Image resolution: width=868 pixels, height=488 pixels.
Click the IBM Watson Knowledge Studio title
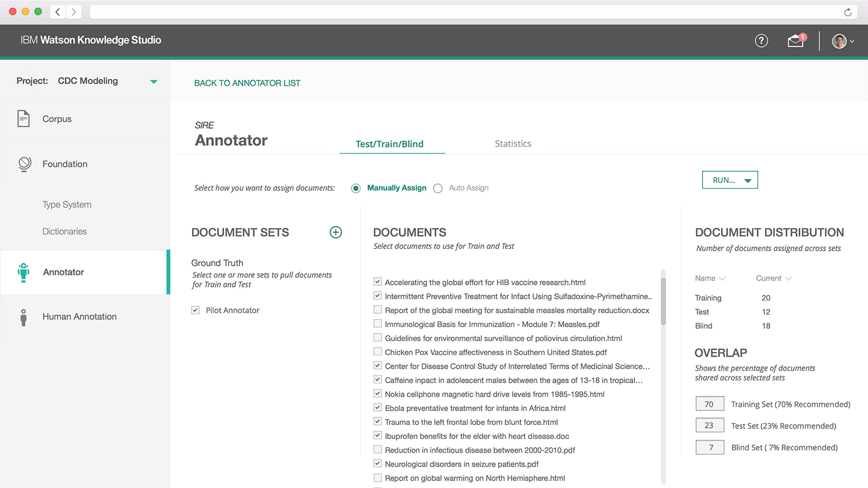(91, 40)
